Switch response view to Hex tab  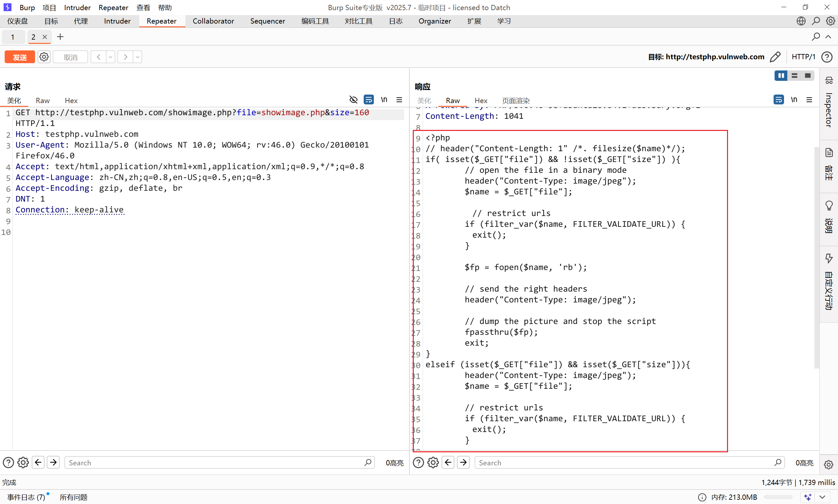click(481, 100)
